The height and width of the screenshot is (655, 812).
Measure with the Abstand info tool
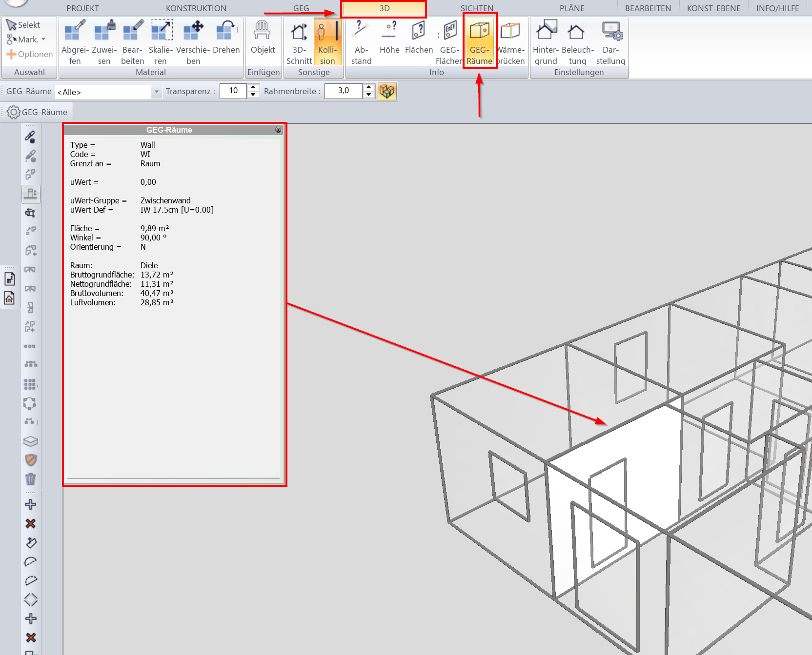coord(362,42)
